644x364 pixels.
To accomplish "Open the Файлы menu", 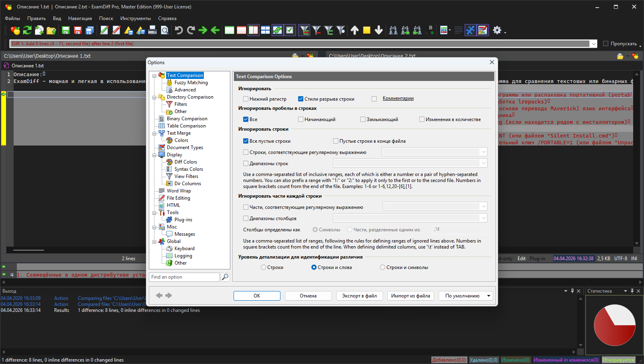I will click(x=12, y=18).
